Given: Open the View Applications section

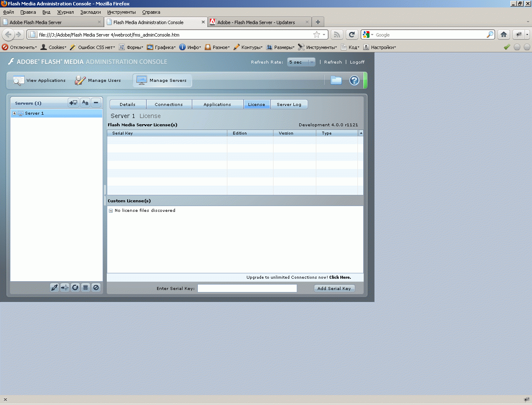Looking at the screenshot, I should tap(39, 80).
